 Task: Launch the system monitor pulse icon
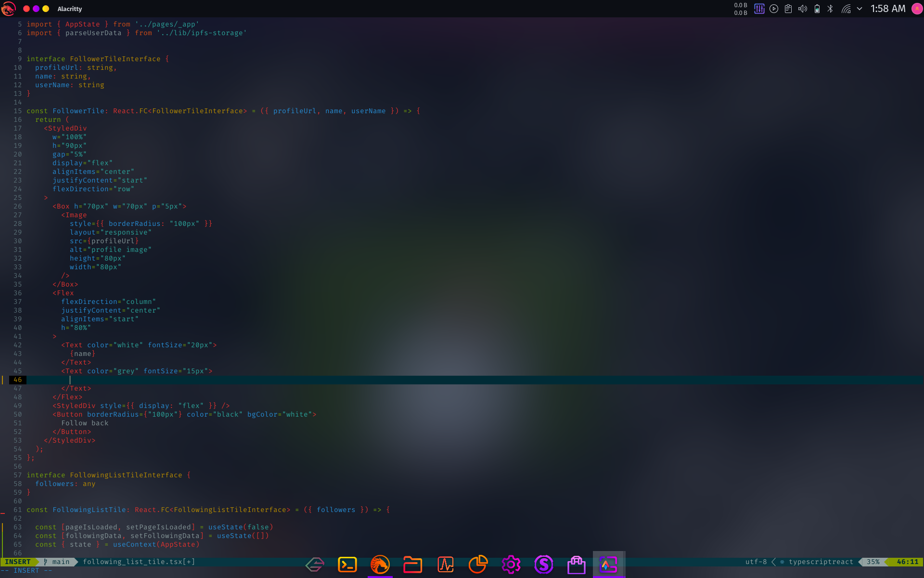tap(445, 564)
